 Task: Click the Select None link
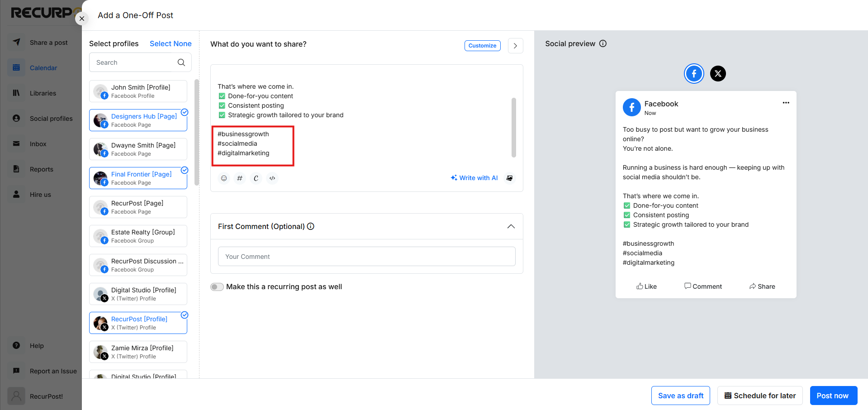point(171,43)
